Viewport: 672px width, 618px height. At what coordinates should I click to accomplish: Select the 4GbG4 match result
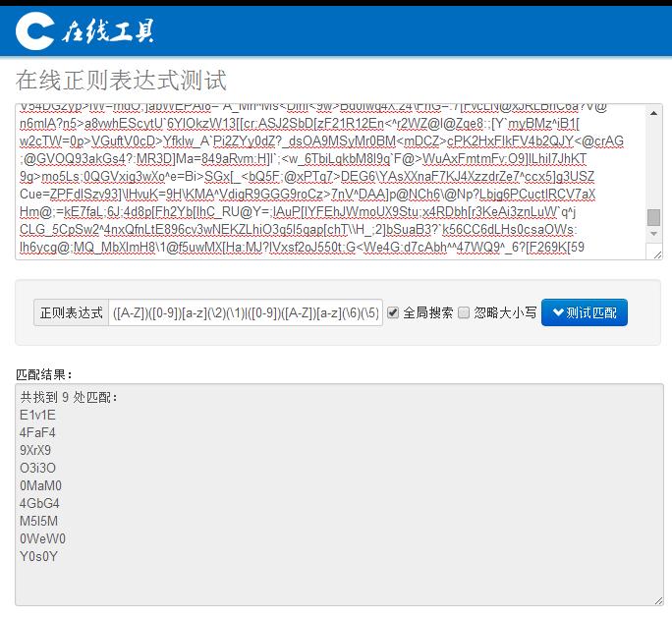[x=39, y=503]
